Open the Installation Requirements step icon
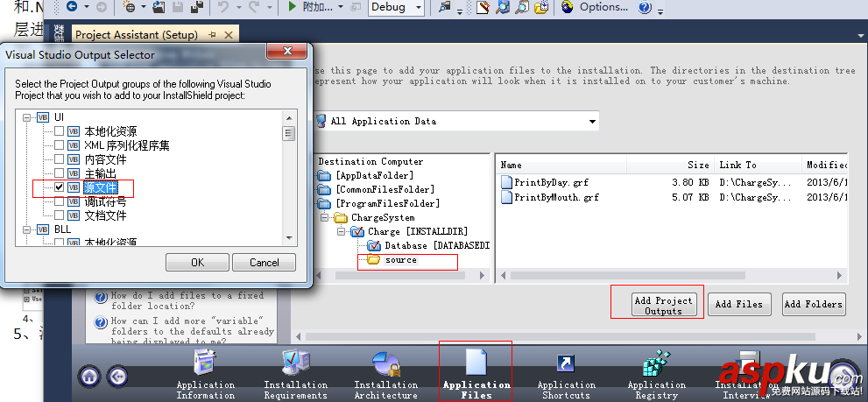The height and width of the screenshot is (402, 868). (295, 363)
